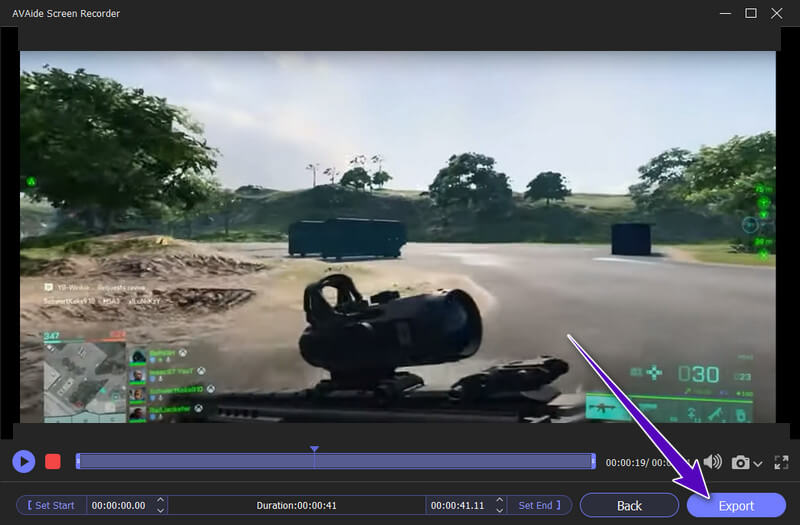
Task: Take a snapshot with the camera icon
Action: [740, 462]
